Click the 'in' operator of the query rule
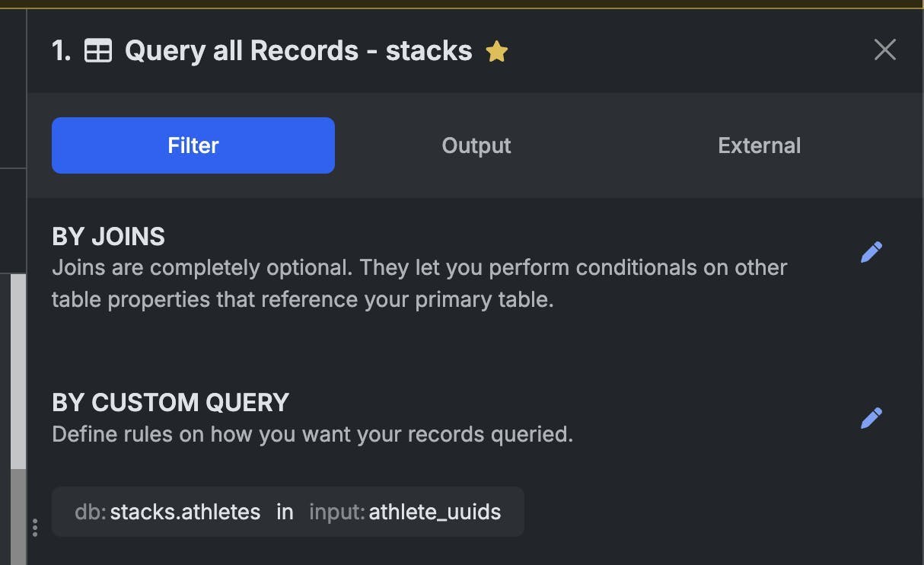Viewport: 924px width, 565px height. 285,512
